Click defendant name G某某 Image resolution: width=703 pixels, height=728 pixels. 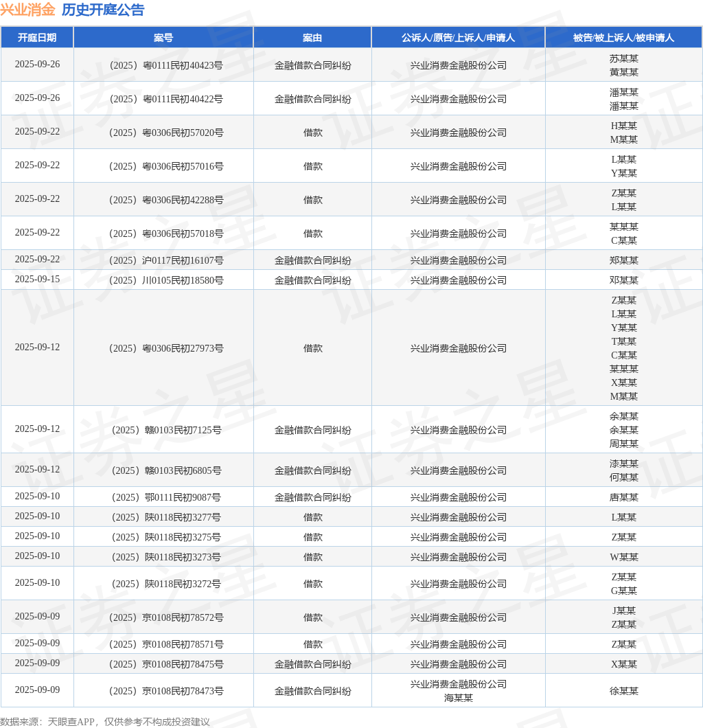623,591
